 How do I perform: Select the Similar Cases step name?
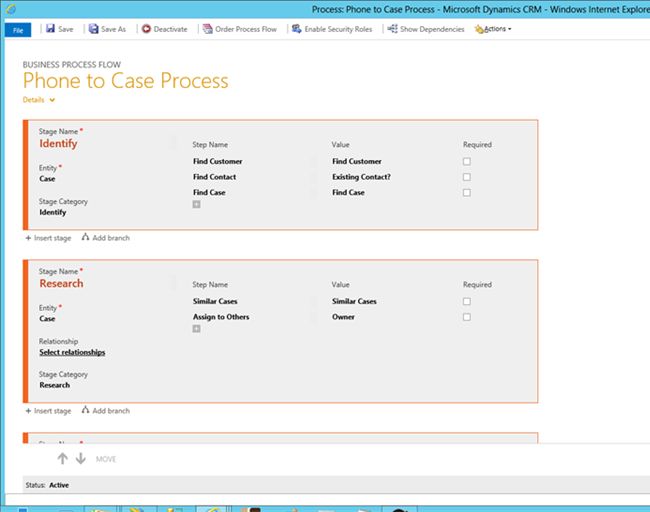point(215,301)
